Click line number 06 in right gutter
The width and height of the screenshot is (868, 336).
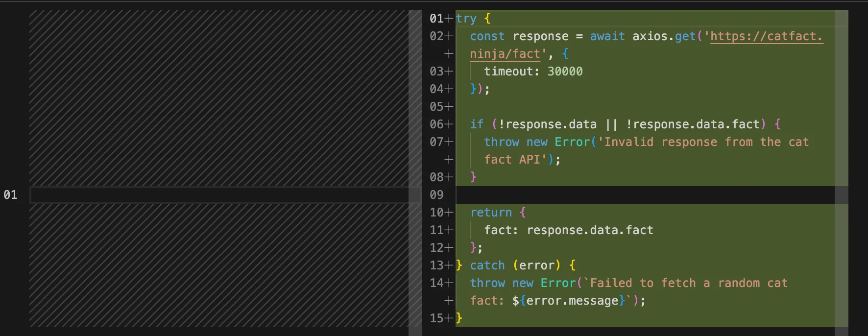(436, 124)
